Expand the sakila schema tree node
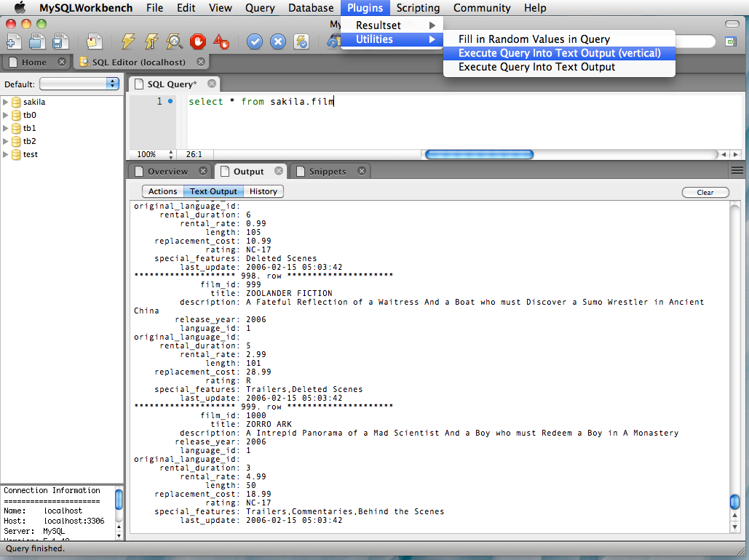 click(6, 102)
